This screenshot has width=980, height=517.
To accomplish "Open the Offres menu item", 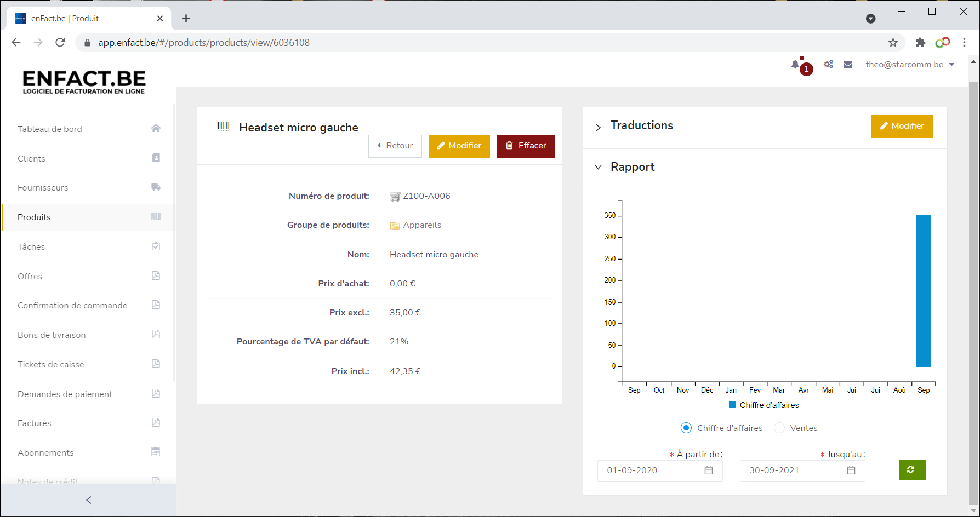I will pos(30,276).
